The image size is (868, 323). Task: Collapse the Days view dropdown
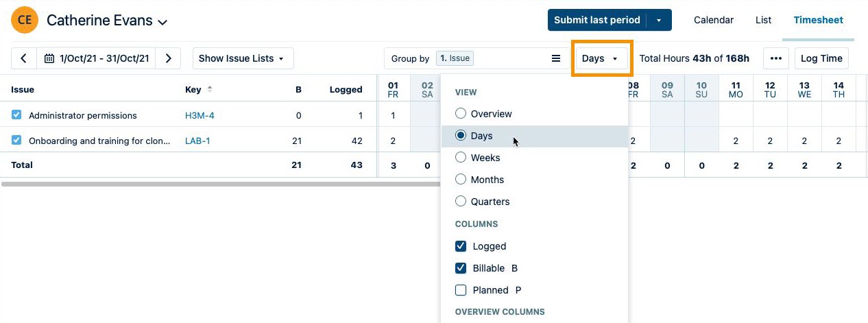(x=600, y=59)
